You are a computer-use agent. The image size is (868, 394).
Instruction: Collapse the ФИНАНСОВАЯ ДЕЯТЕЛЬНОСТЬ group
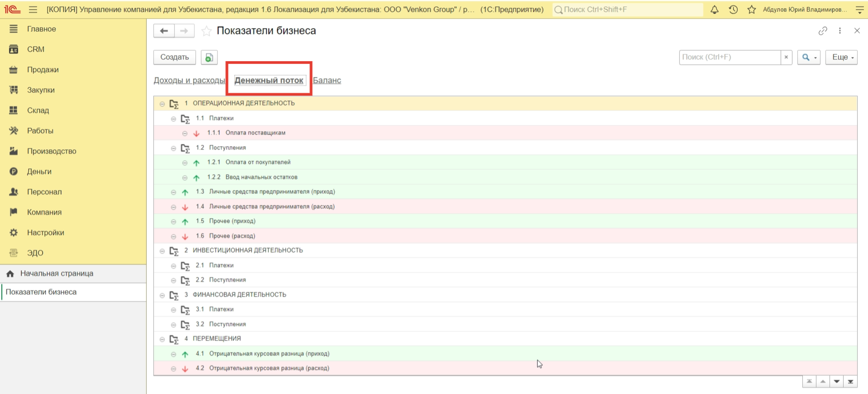point(162,295)
